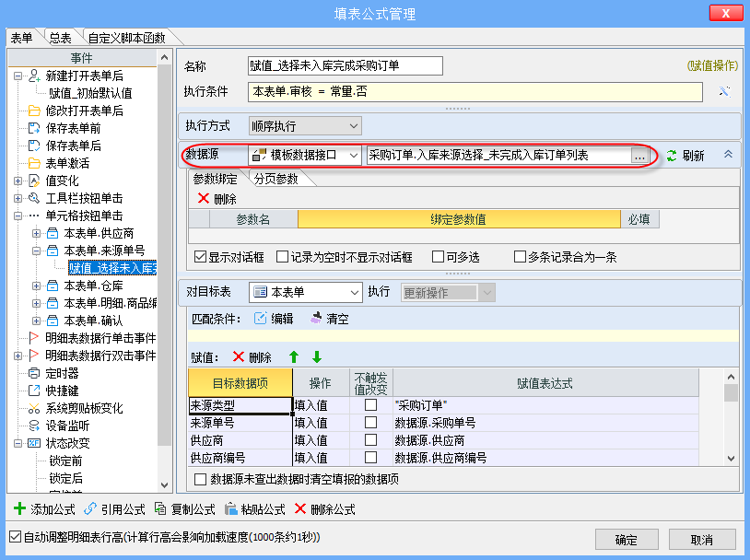This screenshot has width=750, height=560.
Task: Click the 取消 button
Action: [x=702, y=540]
